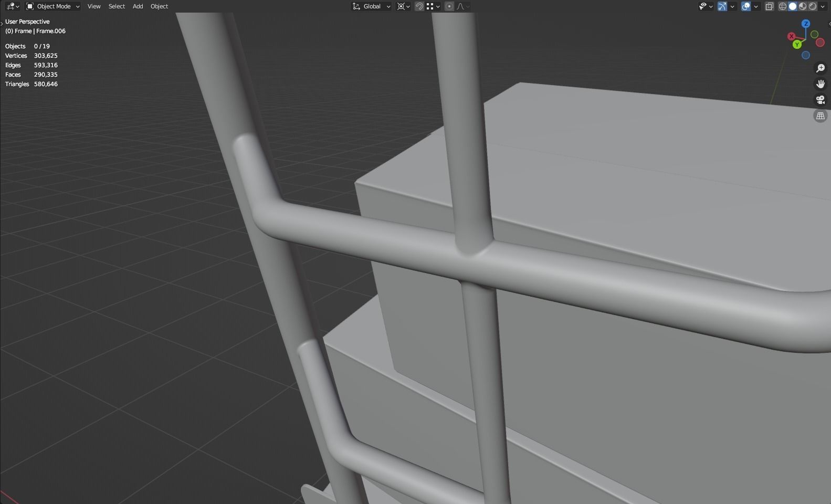Open the snapping options dropdown

433,6
